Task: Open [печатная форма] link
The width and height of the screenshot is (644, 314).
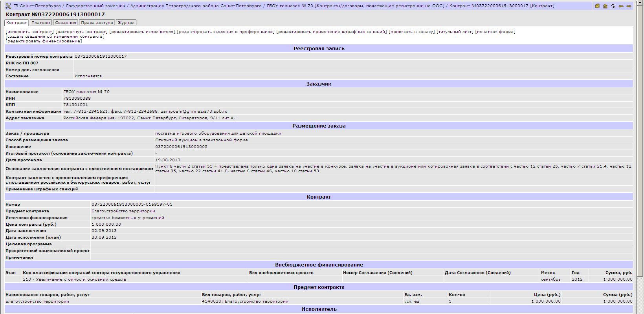Action: pyautogui.click(x=495, y=32)
